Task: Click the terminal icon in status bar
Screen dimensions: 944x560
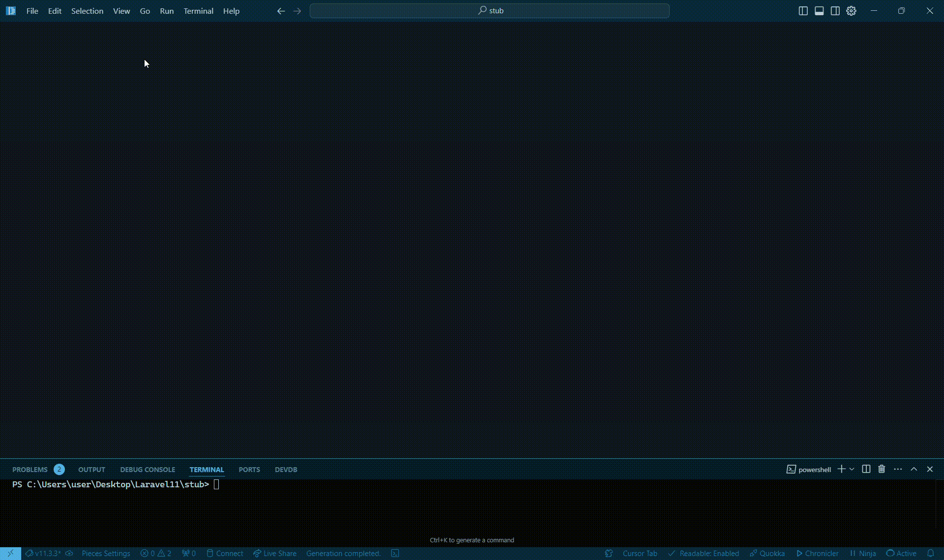Action: pyautogui.click(x=395, y=553)
